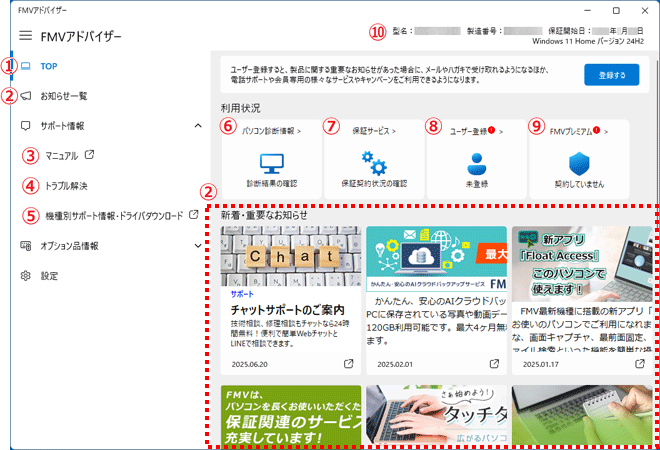Click 診断結果の確認 text
The width and height of the screenshot is (660, 450).
click(271, 184)
